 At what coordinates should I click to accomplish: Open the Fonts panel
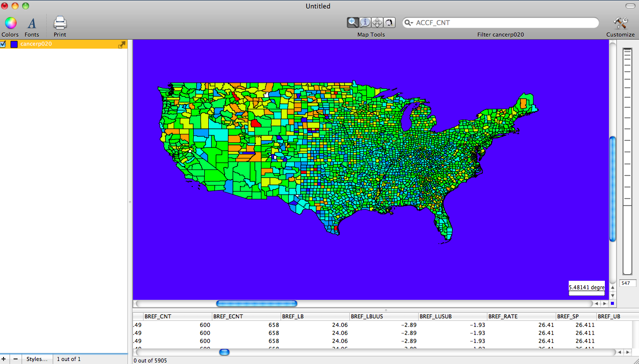[32, 23]
